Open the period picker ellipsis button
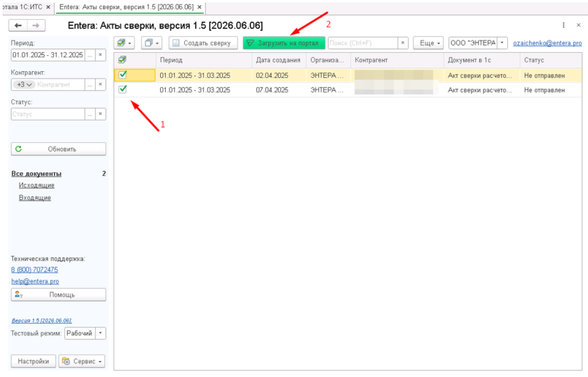The width and height of the screenshot is (588, 377). 90,55
